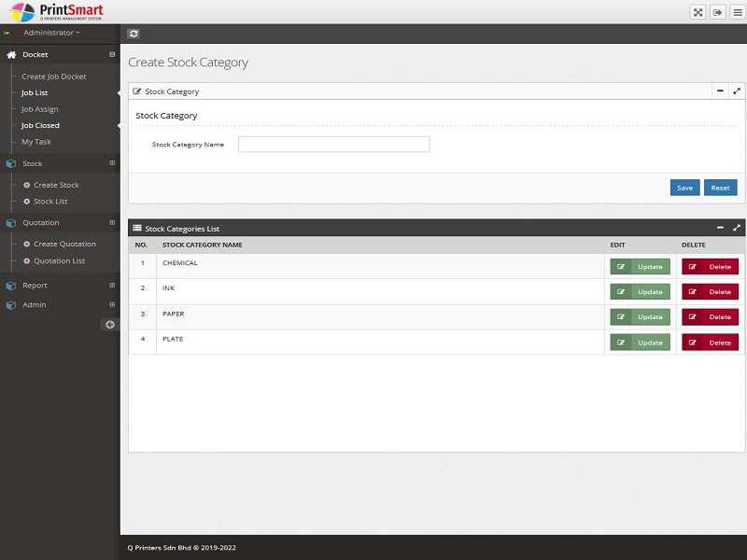Image resolution: width=747 pixels, height=560 pixels.
Task: Open the hamburger menu icon at top right
Action: pos(737,12)
